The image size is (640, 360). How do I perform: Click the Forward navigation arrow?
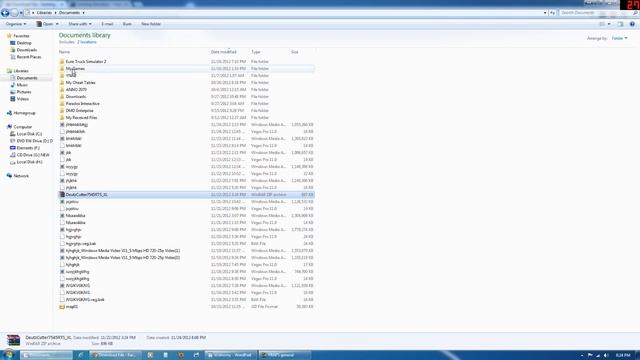coord(14,13)
